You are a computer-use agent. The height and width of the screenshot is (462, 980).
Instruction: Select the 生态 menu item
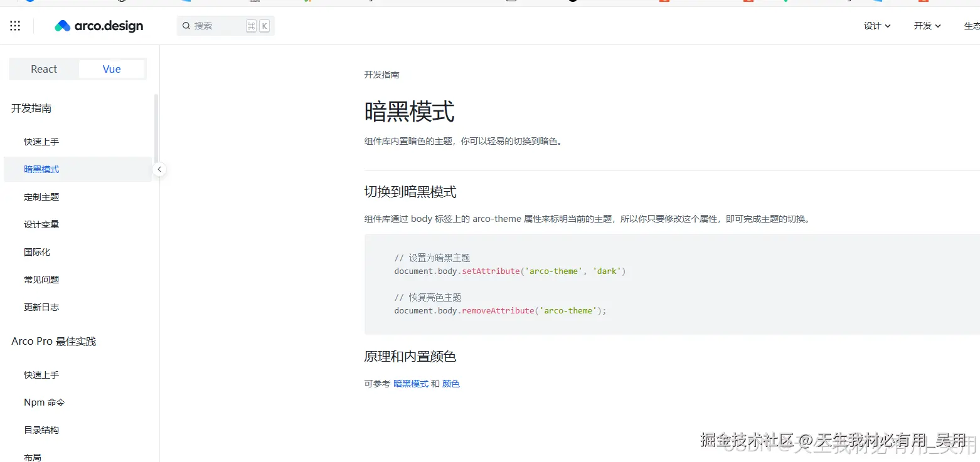(x=971, y=26)
